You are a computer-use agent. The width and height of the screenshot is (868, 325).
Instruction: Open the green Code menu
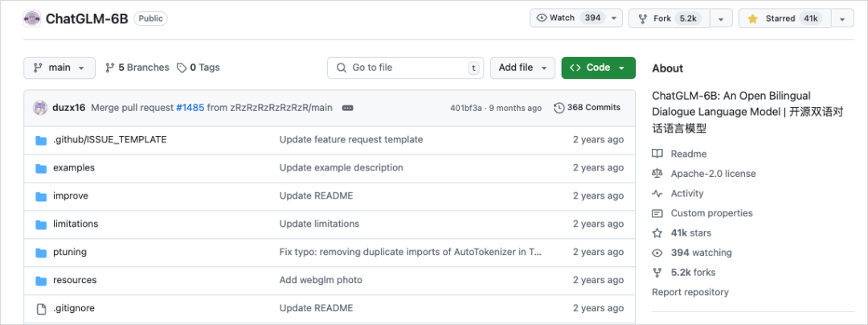tap(598, 68)
